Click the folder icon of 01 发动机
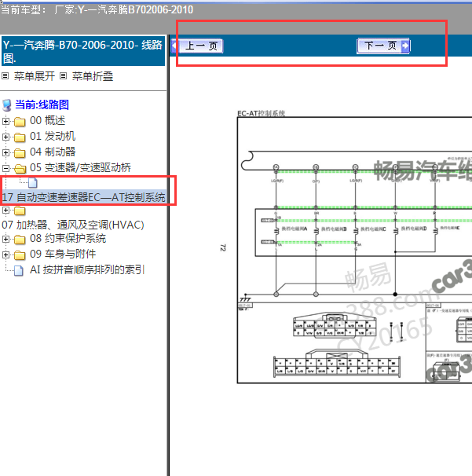472x476 pixels. tap(20, 137)
